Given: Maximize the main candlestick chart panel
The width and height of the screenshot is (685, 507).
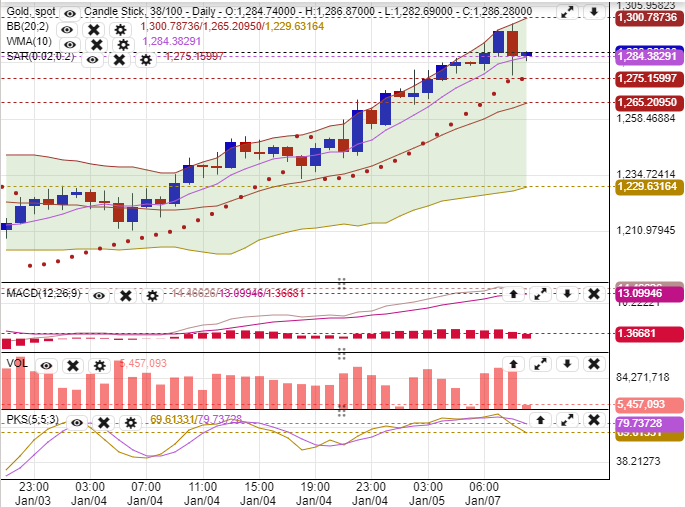Looking at the screenshot, I should pos(567,12).
